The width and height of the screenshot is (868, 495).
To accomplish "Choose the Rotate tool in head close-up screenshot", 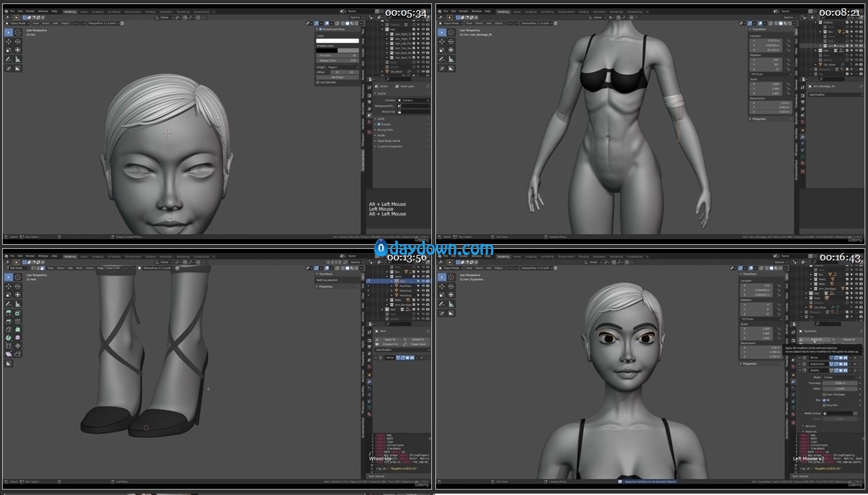I will [18, 41].
